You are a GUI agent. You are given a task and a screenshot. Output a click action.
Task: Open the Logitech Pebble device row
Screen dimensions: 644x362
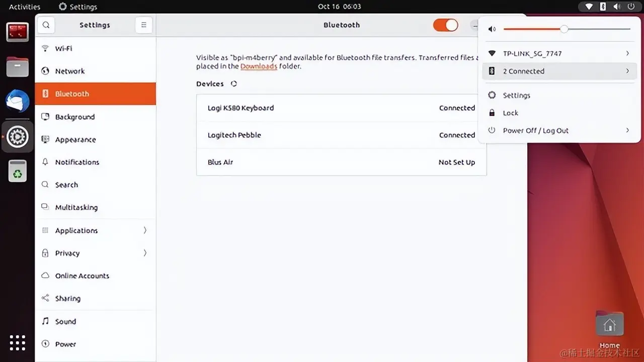pos(341,135)
